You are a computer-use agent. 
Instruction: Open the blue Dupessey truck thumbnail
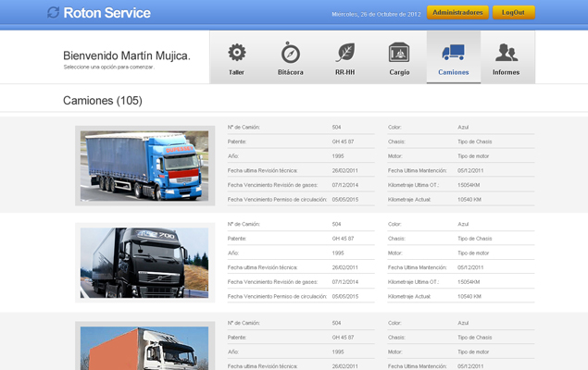pyautogui.click(x=144, y=166)
